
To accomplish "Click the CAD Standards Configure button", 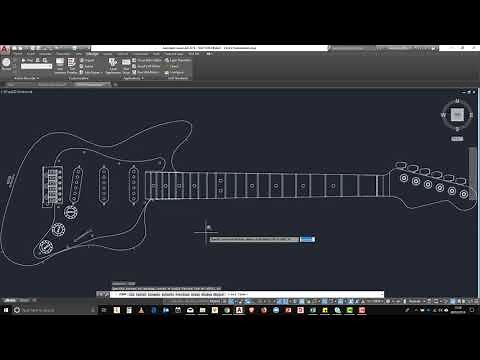I will pyautogui.click(x=174, y=72).
